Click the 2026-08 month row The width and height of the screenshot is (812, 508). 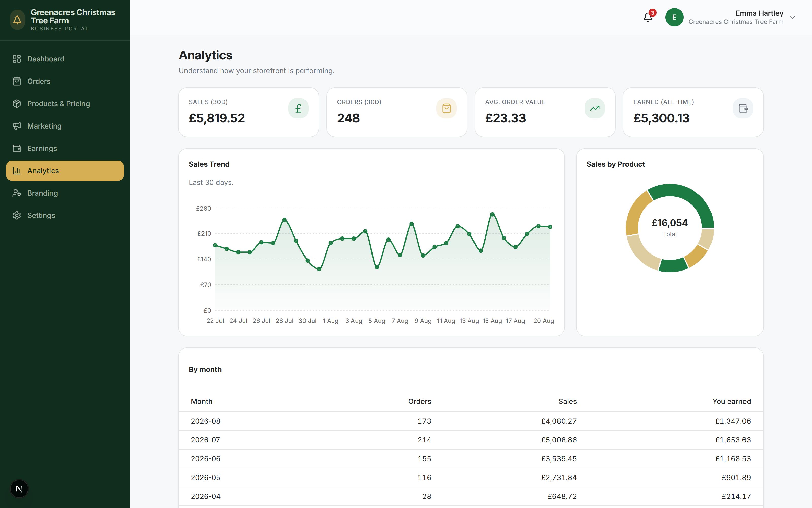[471, 421]
